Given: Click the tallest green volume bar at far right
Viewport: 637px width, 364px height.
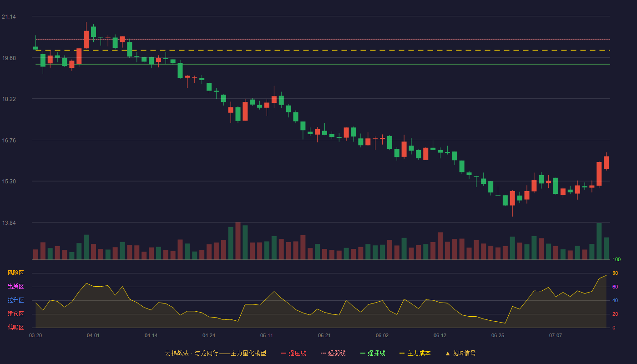Looking at the screenshot, I should 599,241.
